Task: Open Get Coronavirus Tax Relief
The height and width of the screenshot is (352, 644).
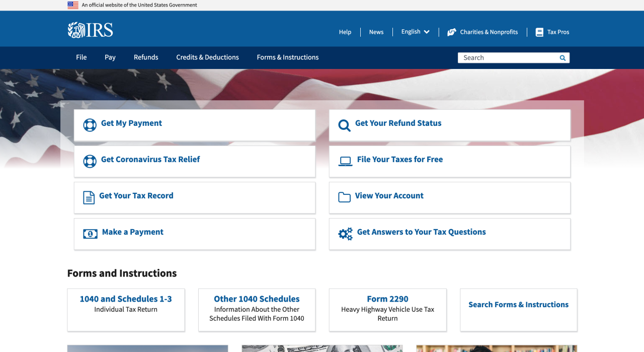Action: (150, 159)
